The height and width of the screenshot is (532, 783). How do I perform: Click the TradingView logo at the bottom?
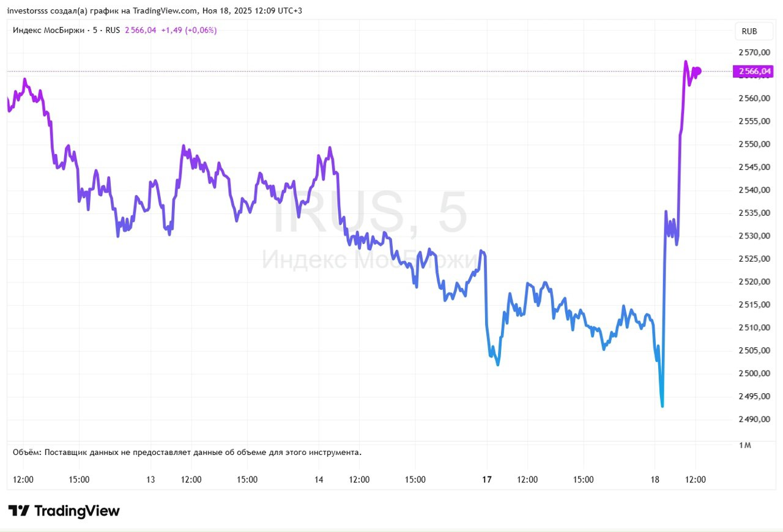coord(64,511)
